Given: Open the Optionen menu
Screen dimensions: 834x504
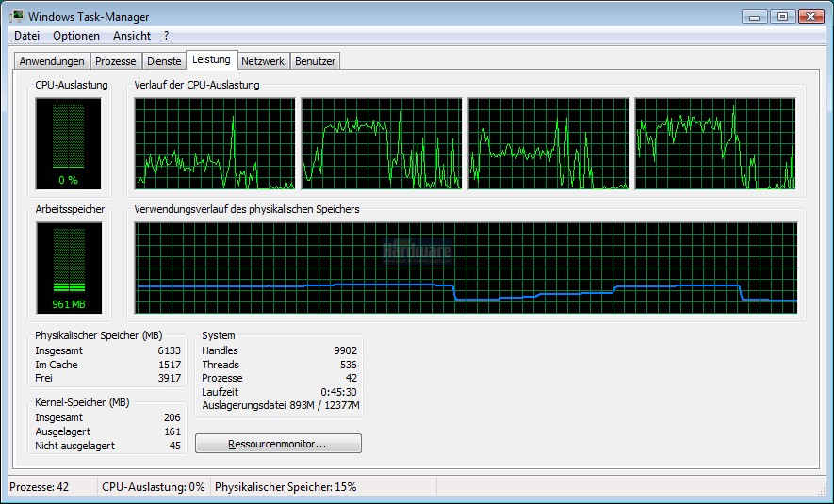Looking at the screenshot, I should (x=76, y=36).
